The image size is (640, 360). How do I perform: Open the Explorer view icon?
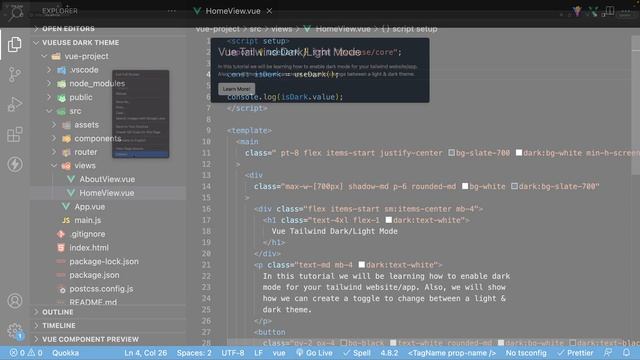[15, 44]
